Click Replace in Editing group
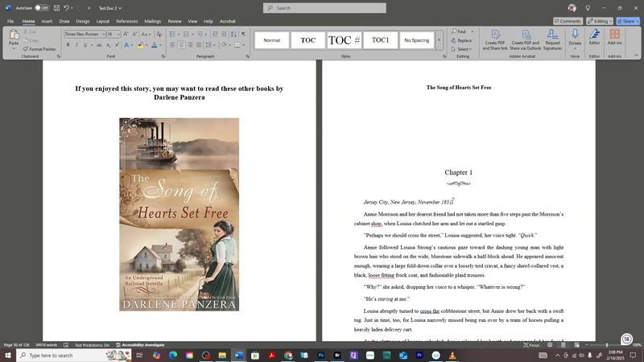644x362 pixels. coord(461,40)
